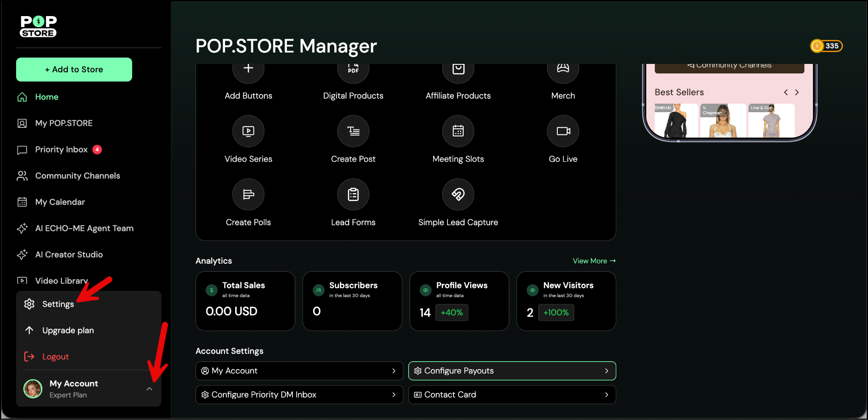Go to Community Channels in sidebar

78,176
